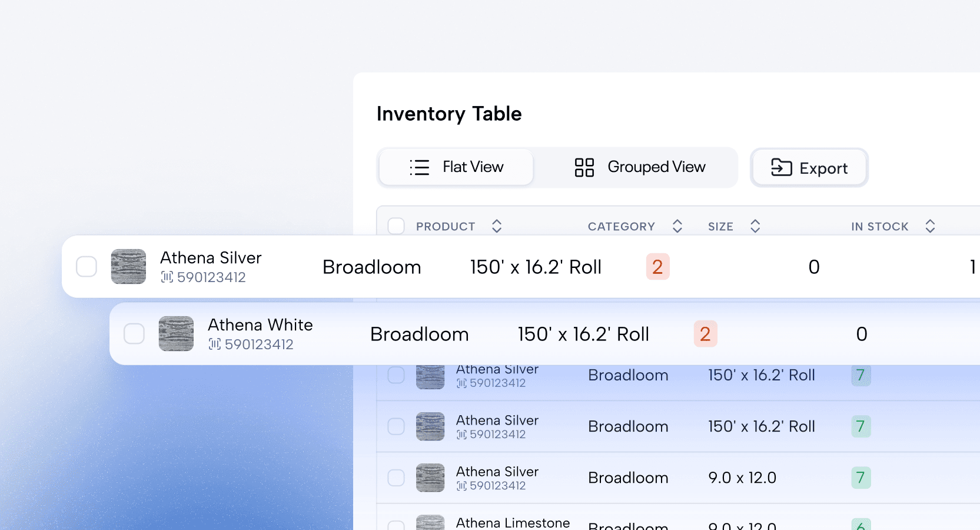Click the 9.0 x 12.0 size of Athena Silver
Screen dimensions: 980x530
coord(742,478)
